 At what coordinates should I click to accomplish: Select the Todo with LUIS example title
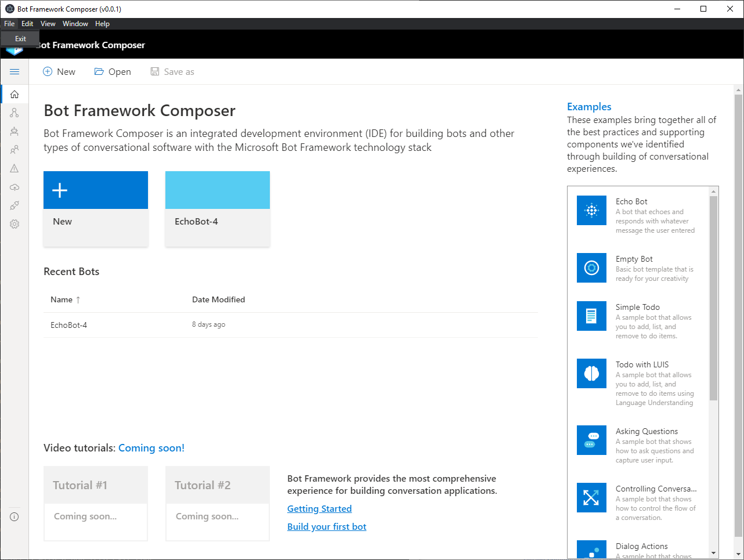tap(642, 364)
